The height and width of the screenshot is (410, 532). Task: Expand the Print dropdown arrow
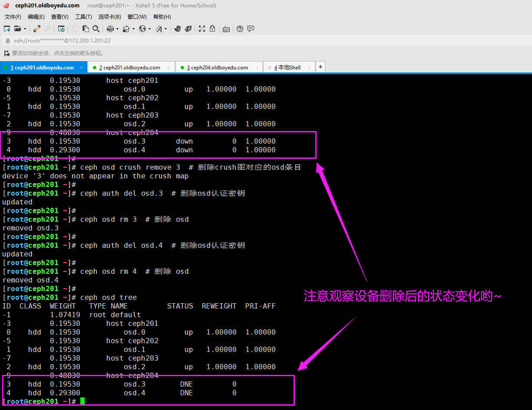pos(117,29)
